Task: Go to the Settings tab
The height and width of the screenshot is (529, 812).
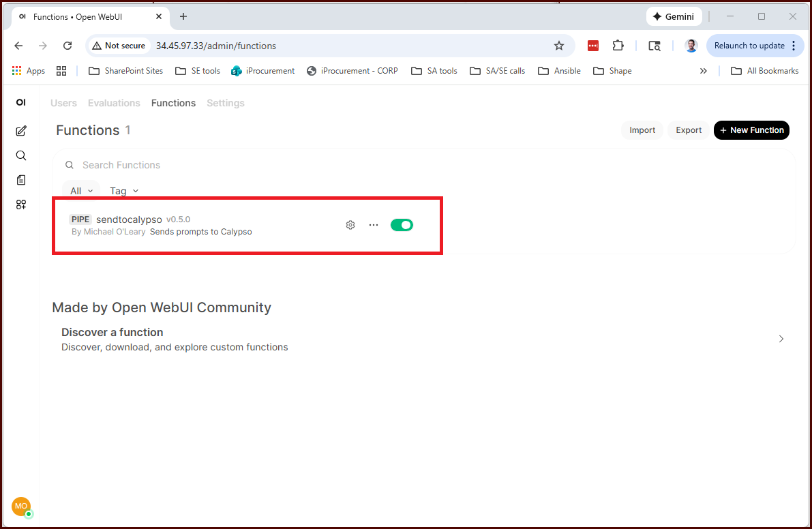Action: 225,103
